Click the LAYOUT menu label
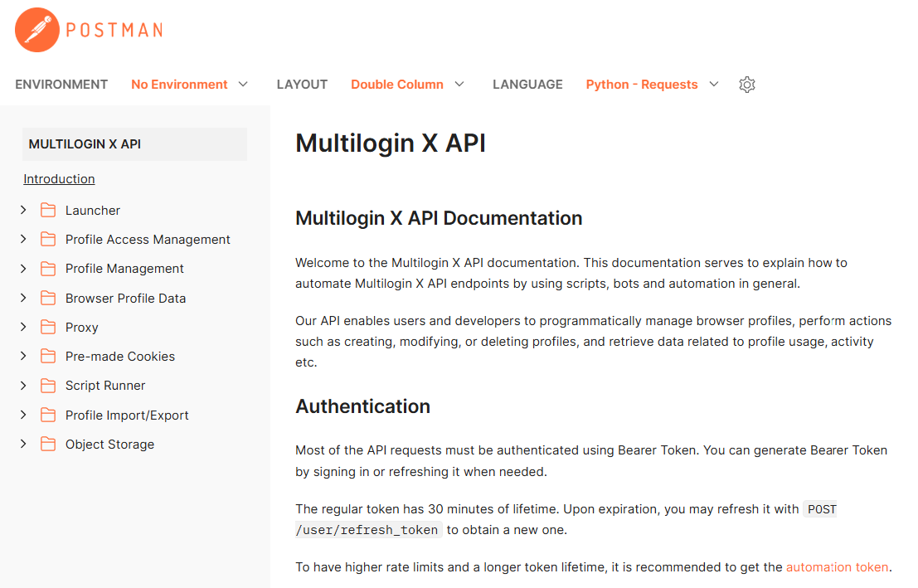 (x=302, y=85)
